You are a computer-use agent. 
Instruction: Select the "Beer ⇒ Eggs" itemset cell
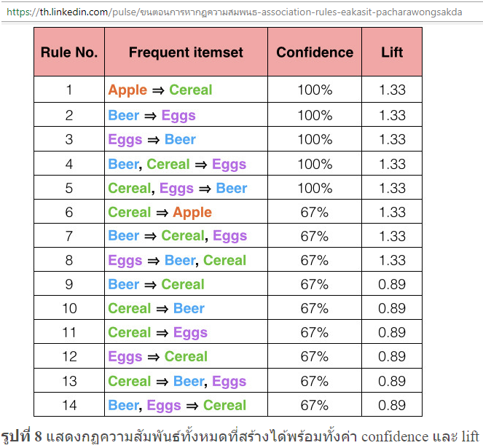tap(152, 115)
